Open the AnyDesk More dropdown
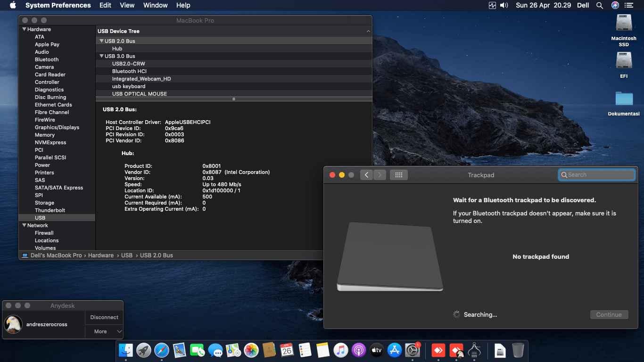 click(104, 331)
